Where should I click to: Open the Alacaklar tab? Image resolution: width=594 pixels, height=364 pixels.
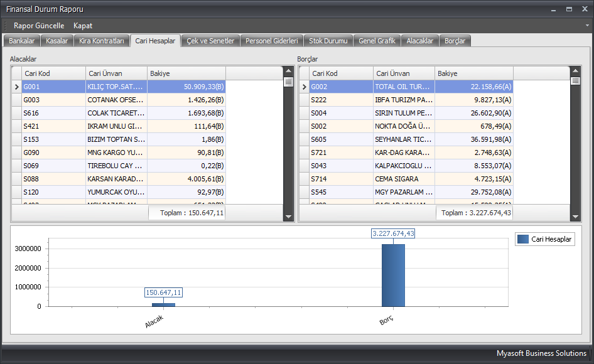(419, 41)
